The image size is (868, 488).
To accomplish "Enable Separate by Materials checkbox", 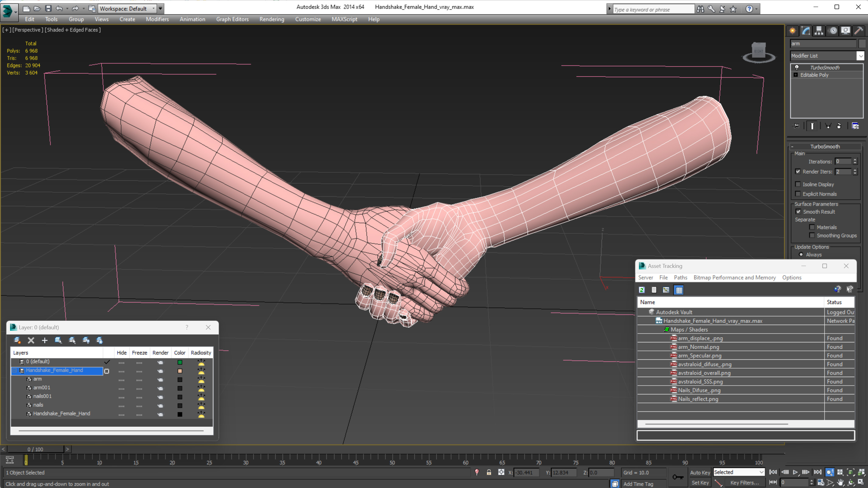I will 812,227.
